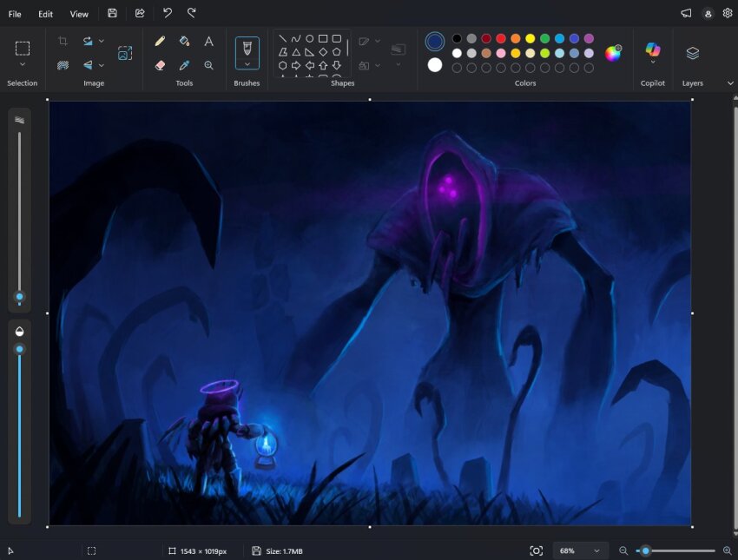Open the Remove background tool

coord(63,65)
